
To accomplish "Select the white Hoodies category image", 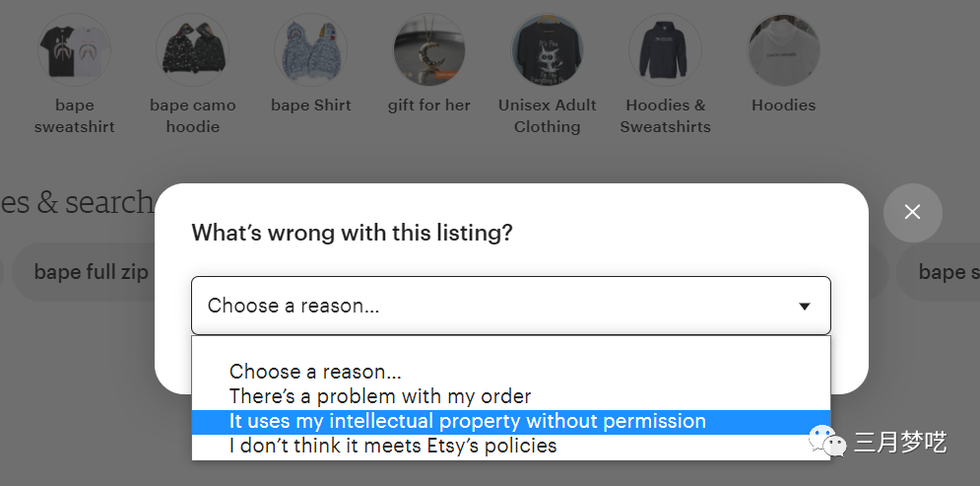I will tap(783, 49).
